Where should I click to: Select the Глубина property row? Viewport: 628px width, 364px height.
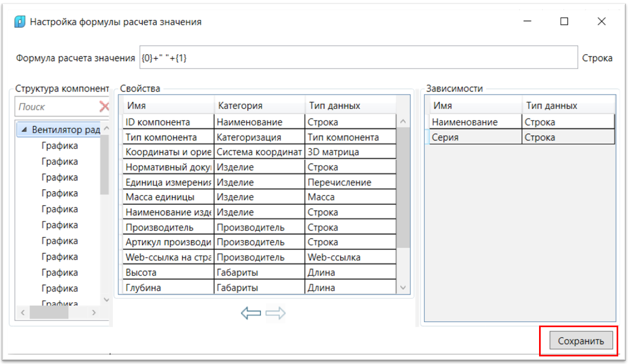point(260,288)
